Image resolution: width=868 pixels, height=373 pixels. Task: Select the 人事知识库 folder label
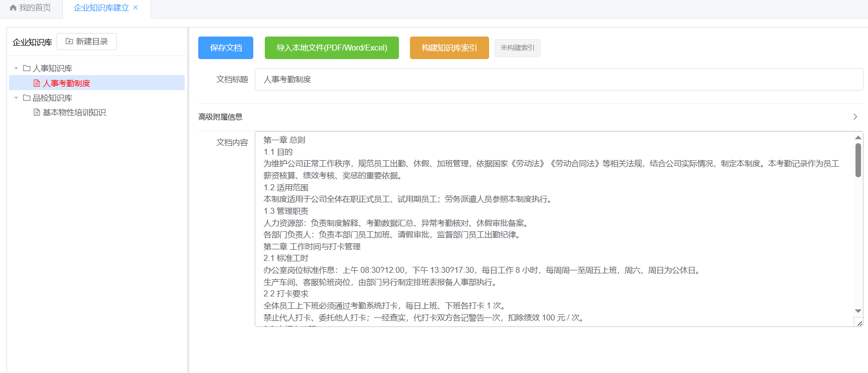click(x=53, y=69)
